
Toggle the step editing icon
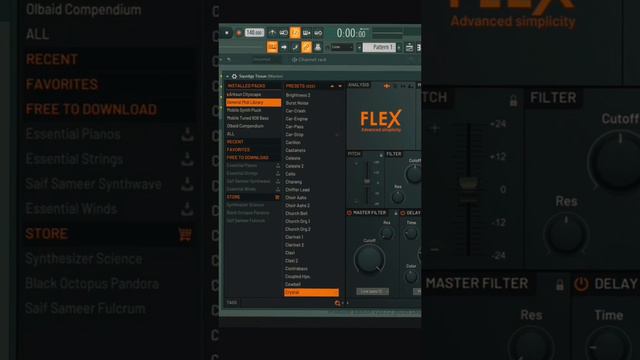295,47
